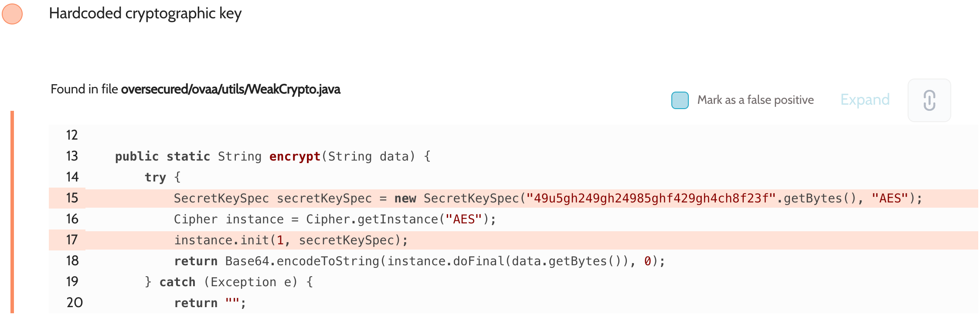Click the return Base64.encodeToString line

(419, 261)
